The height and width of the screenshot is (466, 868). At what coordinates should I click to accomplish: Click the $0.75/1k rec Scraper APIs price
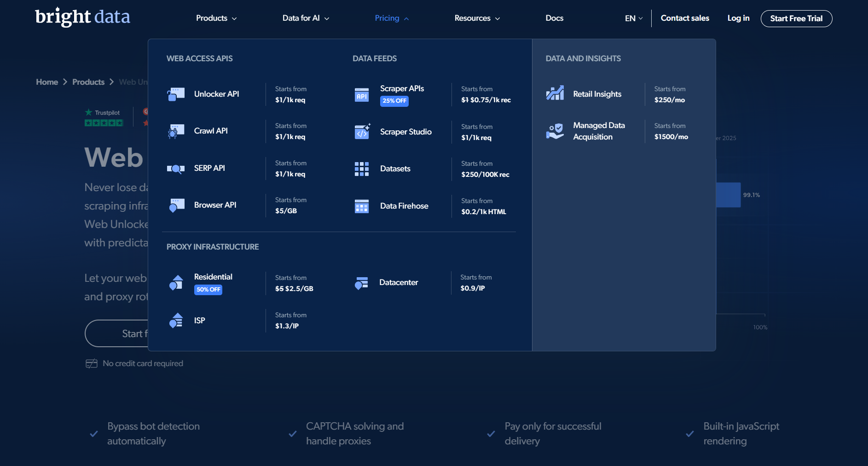pyautogui.click(x=491, y=100)
